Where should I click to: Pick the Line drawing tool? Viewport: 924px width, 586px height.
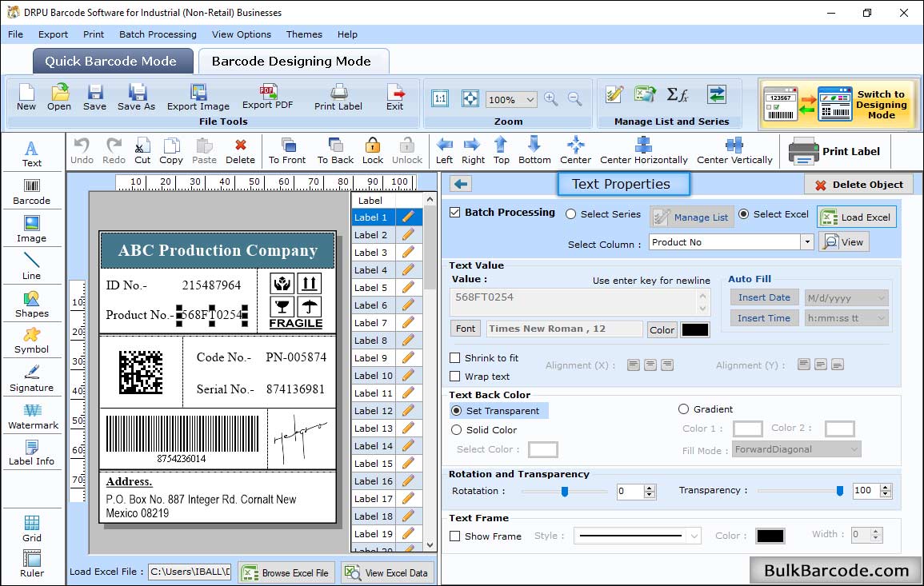pyautogui.click(x=32, y=266)
